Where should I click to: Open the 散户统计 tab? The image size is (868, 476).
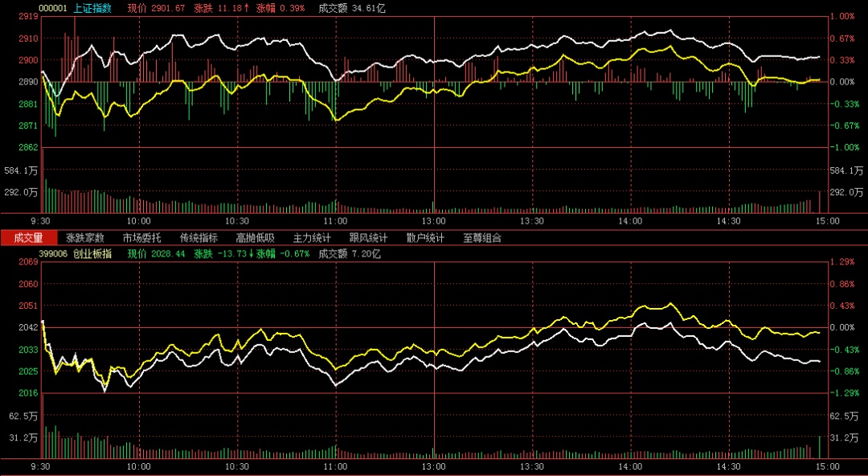pyautogui.click(x=425, y=238)
